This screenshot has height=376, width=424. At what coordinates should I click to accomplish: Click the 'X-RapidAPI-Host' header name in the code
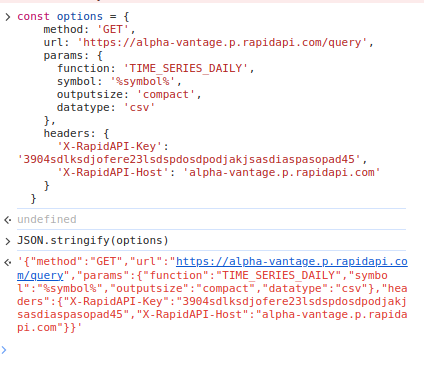(113, 172)
